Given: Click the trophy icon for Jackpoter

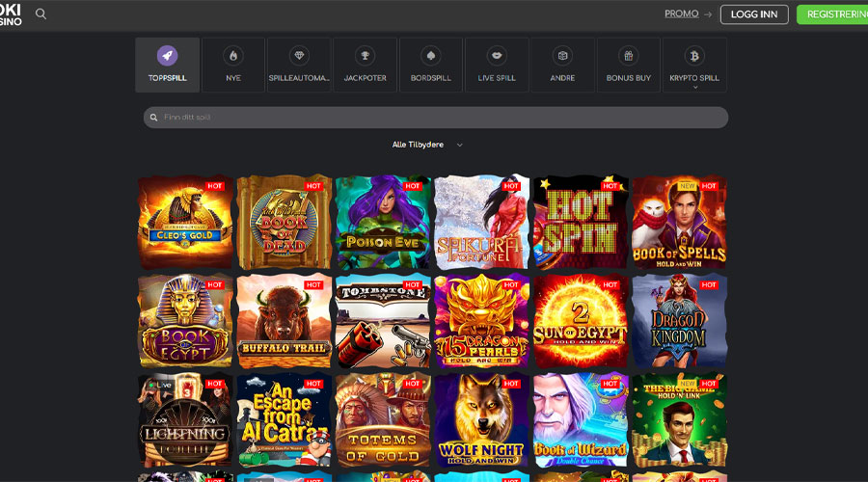Looking at the screenshot, I should 365,55.
